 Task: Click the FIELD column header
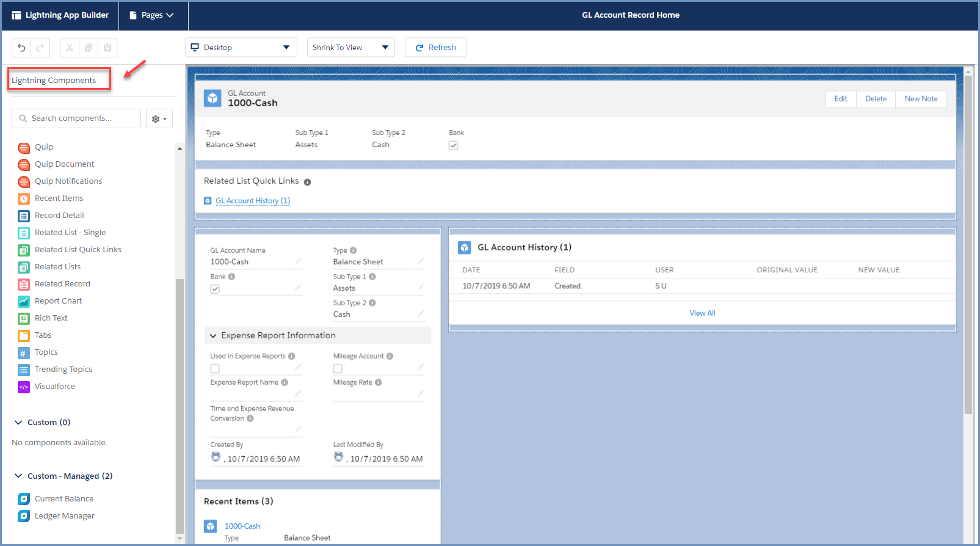[x=565, y=270]
